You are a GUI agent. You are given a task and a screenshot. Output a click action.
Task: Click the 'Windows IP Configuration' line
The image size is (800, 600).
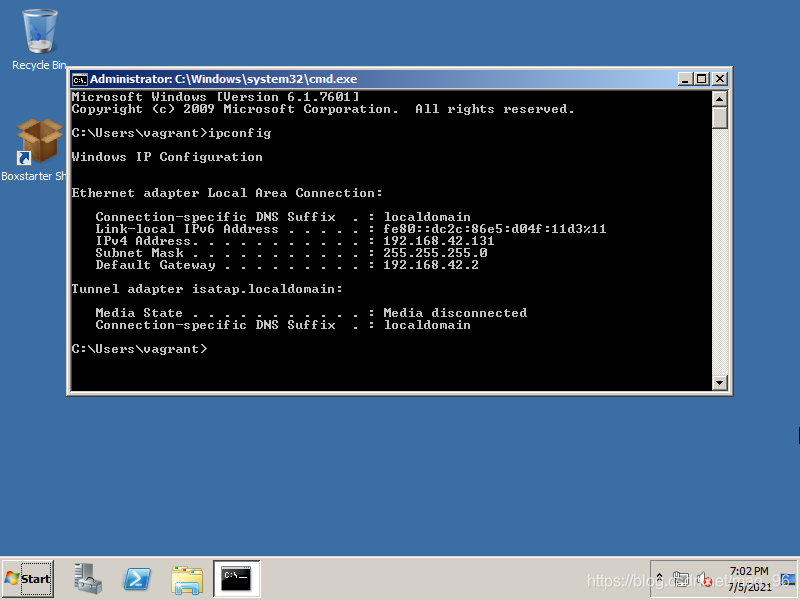(167, 157)
